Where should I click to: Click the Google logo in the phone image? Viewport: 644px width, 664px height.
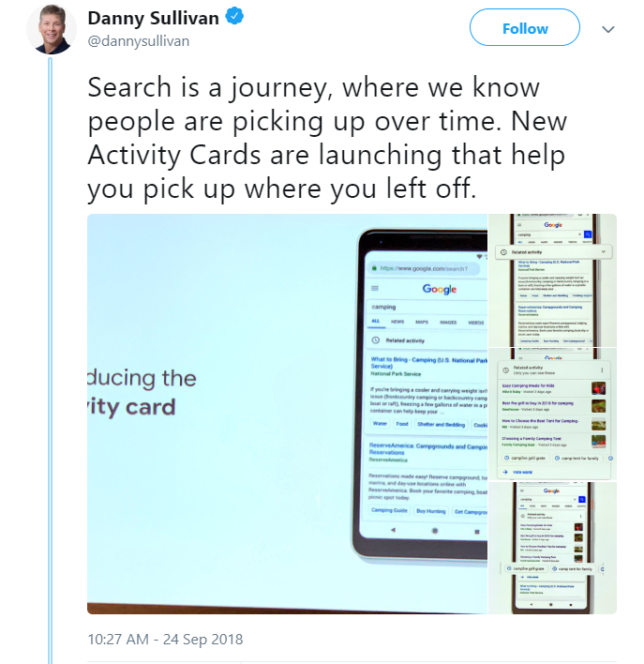click(439, 289)
